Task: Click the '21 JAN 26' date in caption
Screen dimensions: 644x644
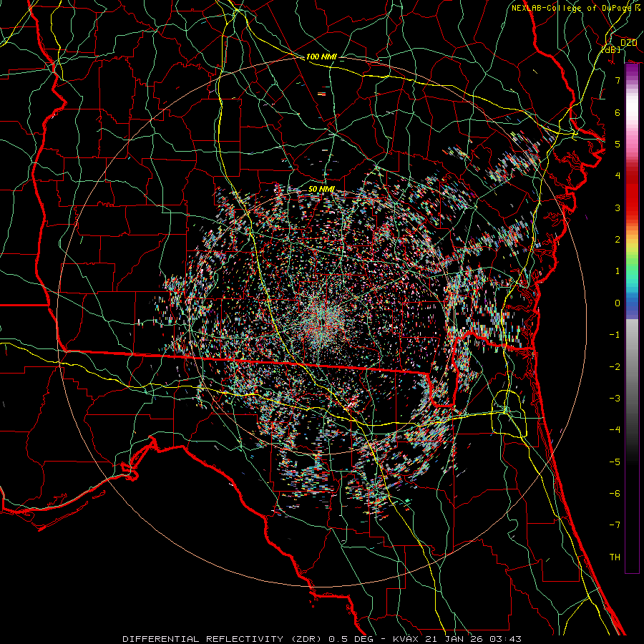Action: pos(452,639)
